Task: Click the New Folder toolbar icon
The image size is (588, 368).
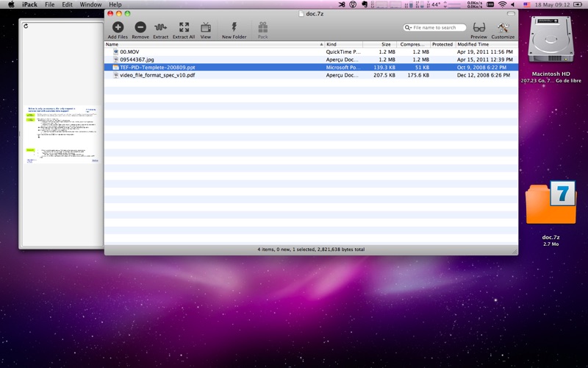Action: click(234, 27)
